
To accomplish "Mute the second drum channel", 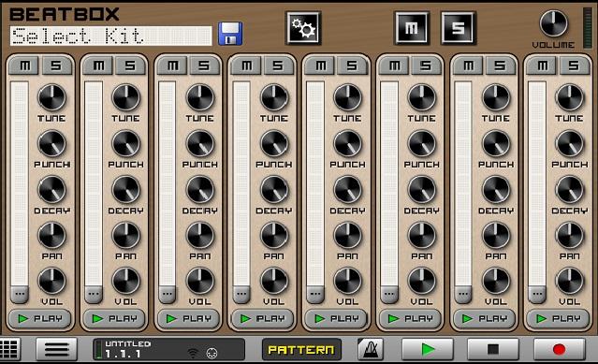I will coord(98,66).
